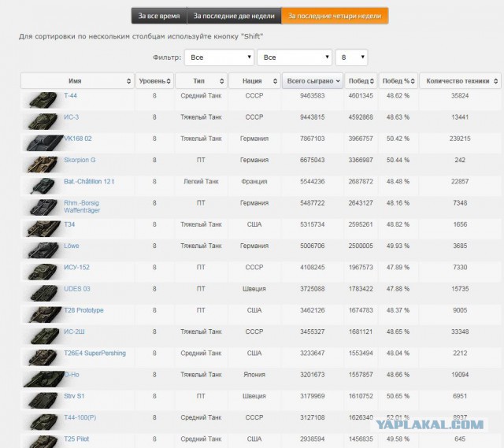Sort by the "Нация" column header
Screen dimensions: 504x448
tap(254, 80)
